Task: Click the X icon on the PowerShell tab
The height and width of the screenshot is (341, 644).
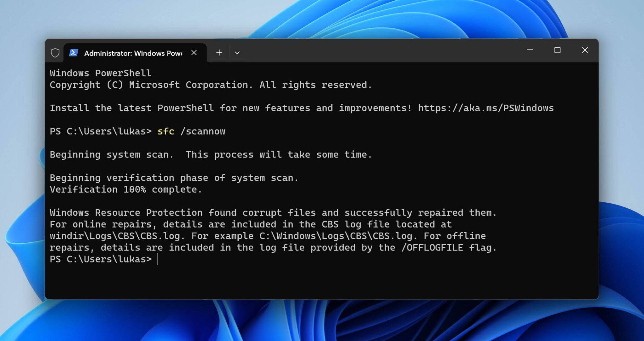Action: pos(194,52)
